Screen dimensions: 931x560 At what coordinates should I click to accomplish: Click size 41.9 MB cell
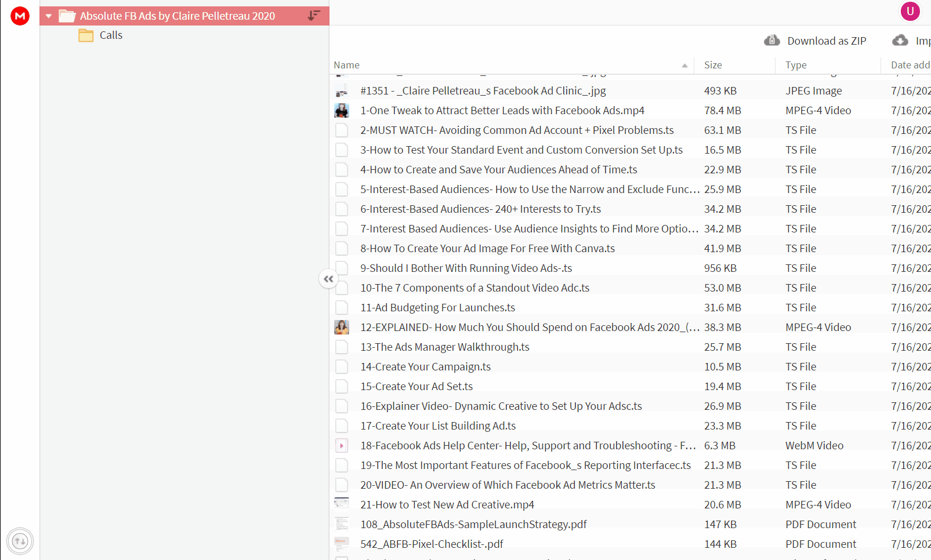[723, 249]
